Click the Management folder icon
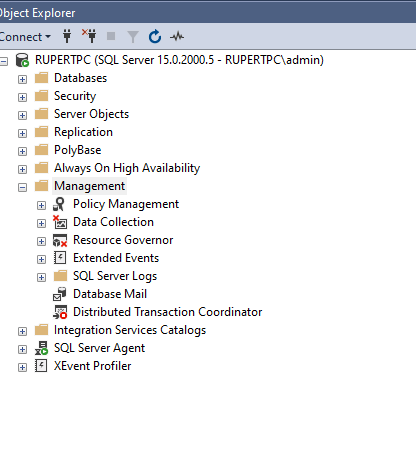This screenshot has width=416, height=459. pyautogui.click(x=42, y=186)
